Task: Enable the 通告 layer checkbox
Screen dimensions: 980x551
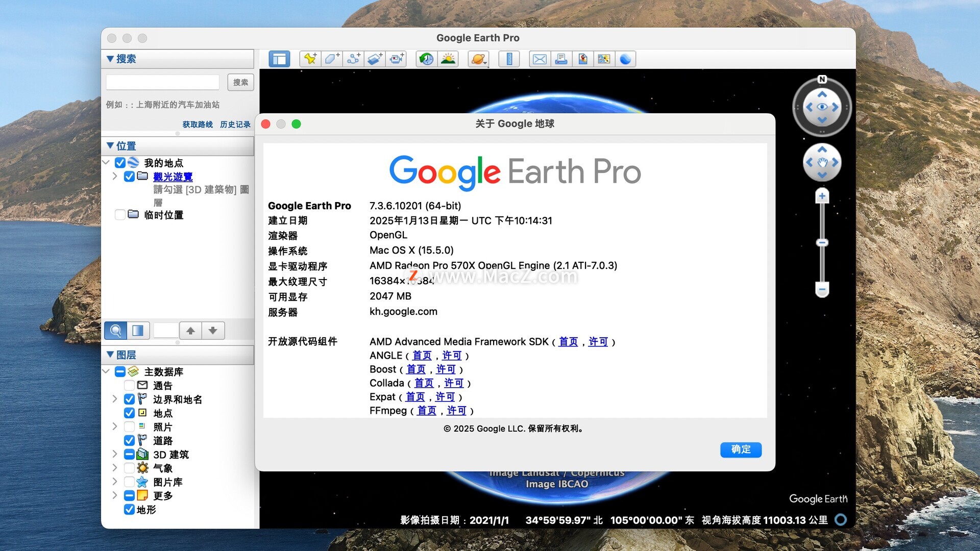Action: click(x=129, y=386)
